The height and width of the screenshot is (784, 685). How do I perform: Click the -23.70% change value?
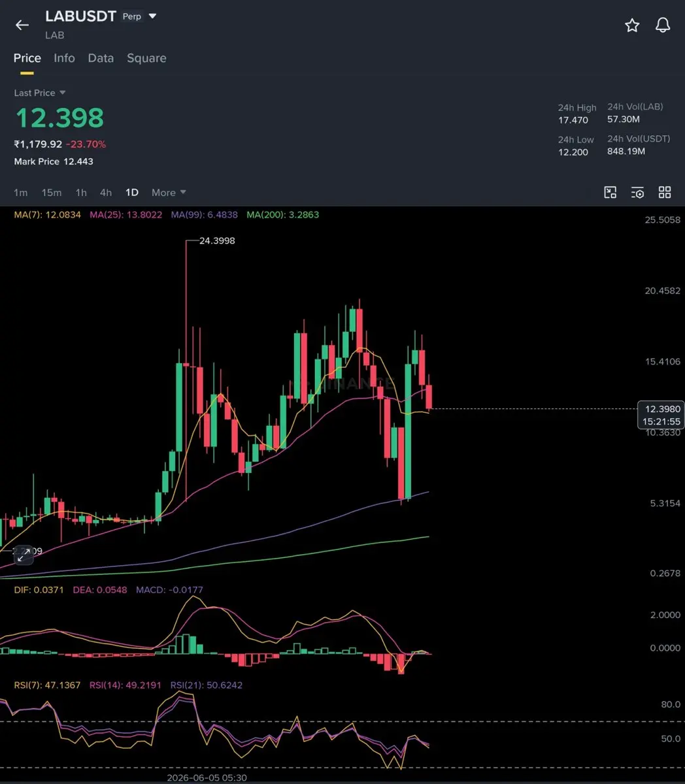(x=86, y=144)
